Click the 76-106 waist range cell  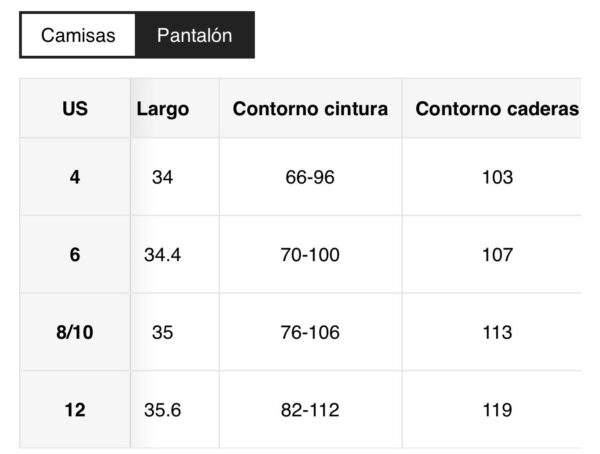point(310,332)
